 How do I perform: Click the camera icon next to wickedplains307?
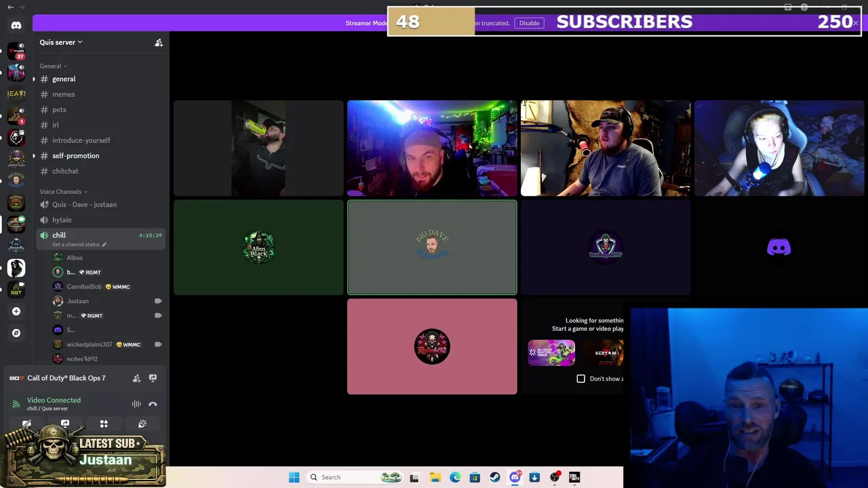click(x=158, y=344)
